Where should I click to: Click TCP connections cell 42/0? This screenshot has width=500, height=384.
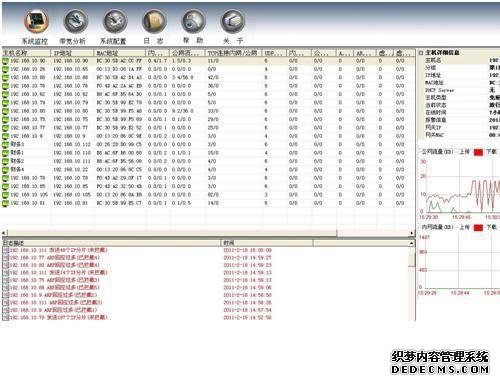pos(213,78)
